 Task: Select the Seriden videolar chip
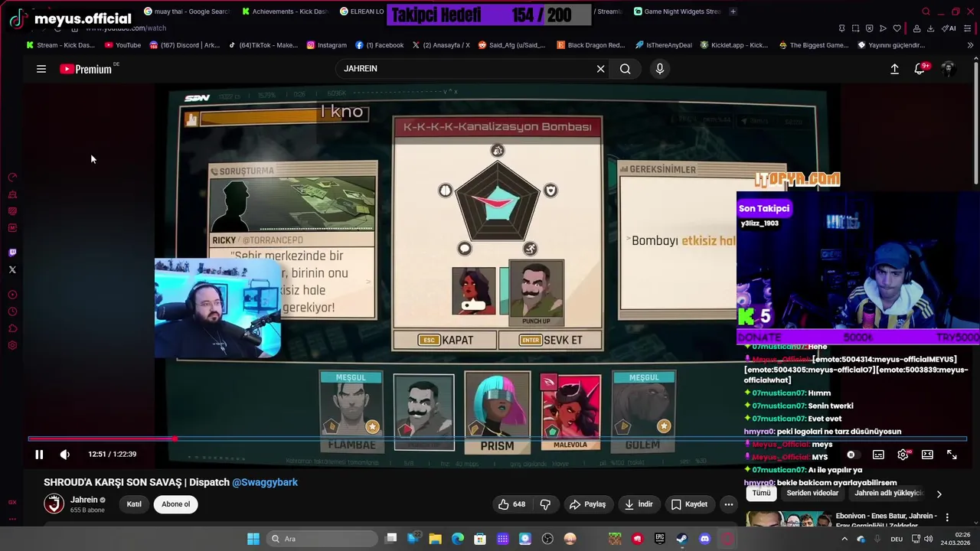pyautogui.click(x=813, y=494)
